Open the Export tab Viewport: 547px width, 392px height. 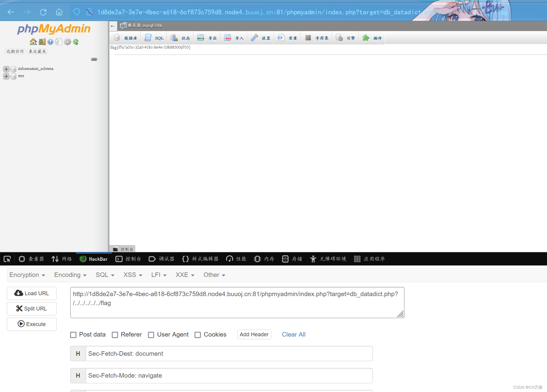(207, 38)
